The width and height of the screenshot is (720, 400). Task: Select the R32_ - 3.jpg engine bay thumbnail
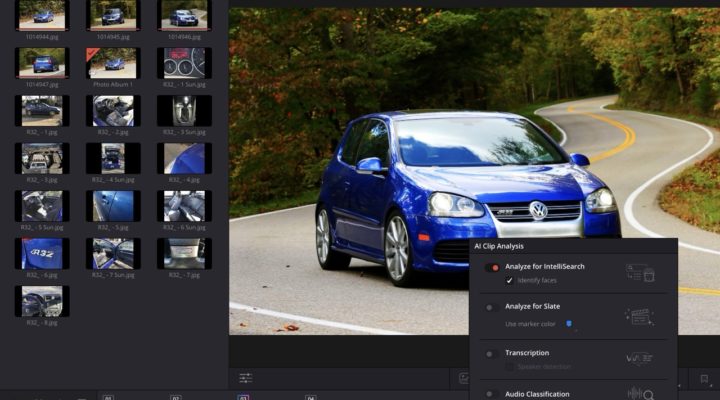point(42,158)
